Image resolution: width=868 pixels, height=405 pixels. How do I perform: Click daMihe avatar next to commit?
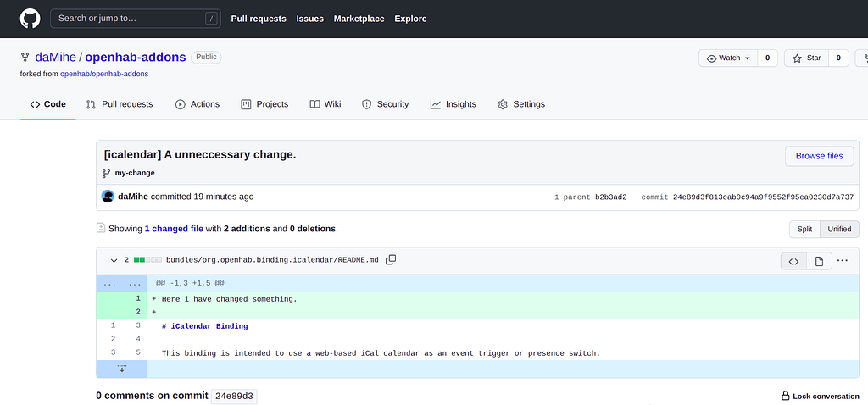(108, 197)
